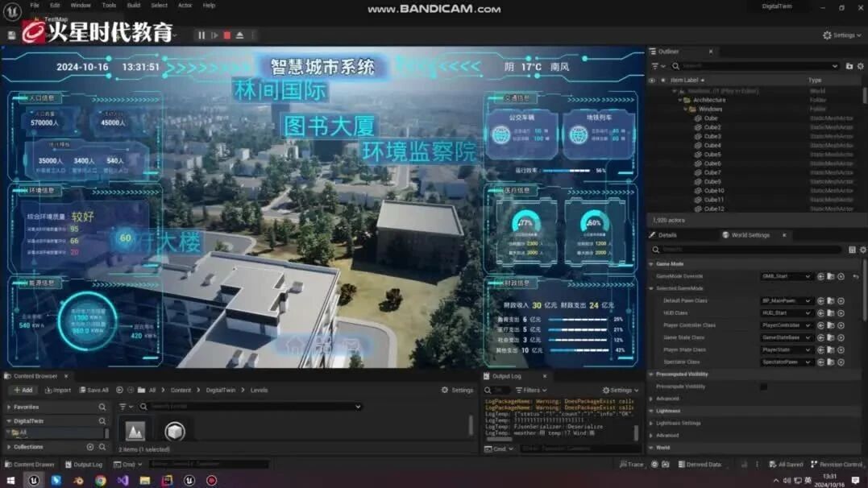Open the Build menu
The image size is (868, 488).
click(133, 6)
